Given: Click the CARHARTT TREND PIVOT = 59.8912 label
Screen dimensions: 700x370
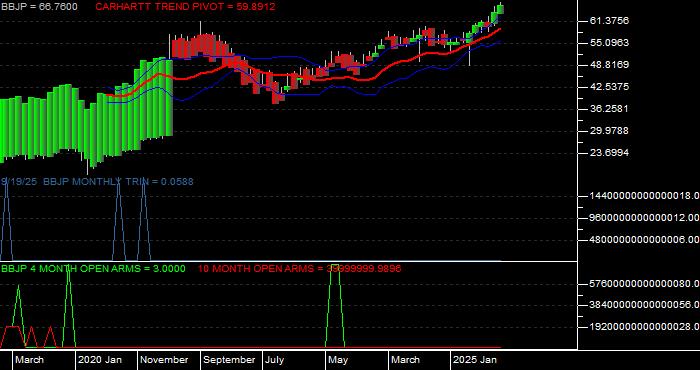Looking at the screenshot, I should pyautogui.click(x=185, y=7).
